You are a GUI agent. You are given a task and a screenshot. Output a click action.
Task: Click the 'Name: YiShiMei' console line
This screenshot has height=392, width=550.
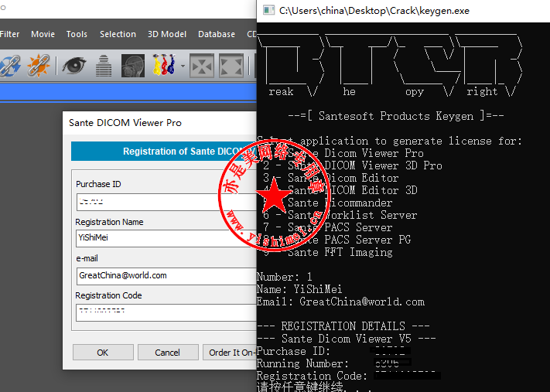[299, 289]
